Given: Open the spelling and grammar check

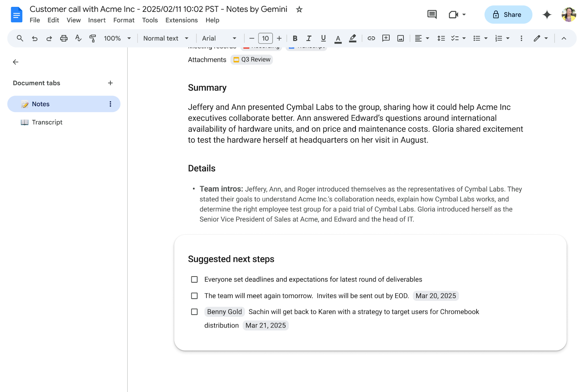Looking at the screenshot, I should 78,38.
